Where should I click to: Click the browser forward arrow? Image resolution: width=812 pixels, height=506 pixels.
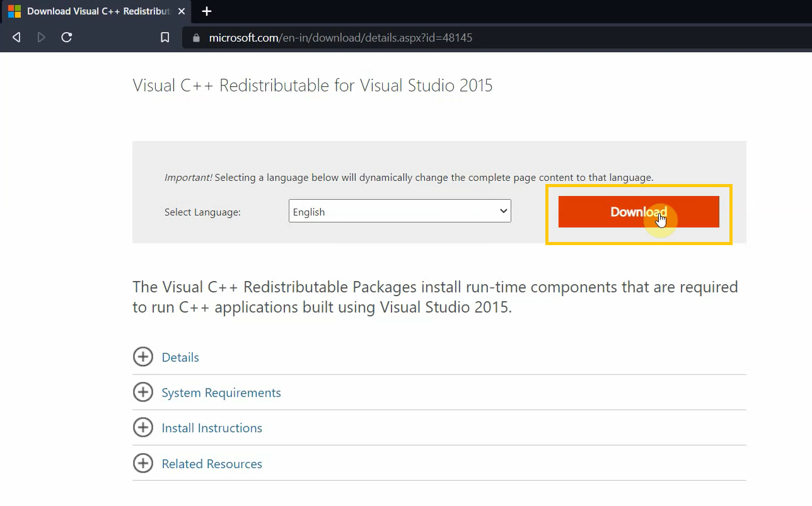[42, 38]
